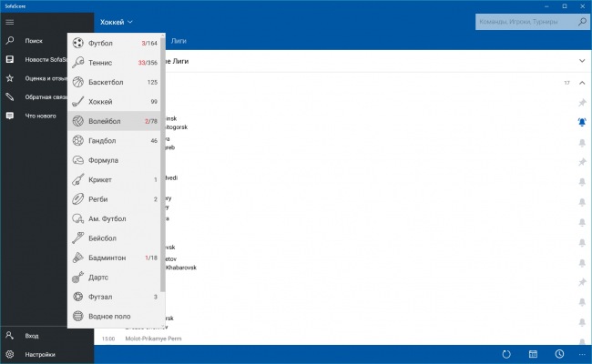Viewport: 592px width, 364px height.
Task: Toggle the bell for the Khabarovsk match
Action: point(582,263)
